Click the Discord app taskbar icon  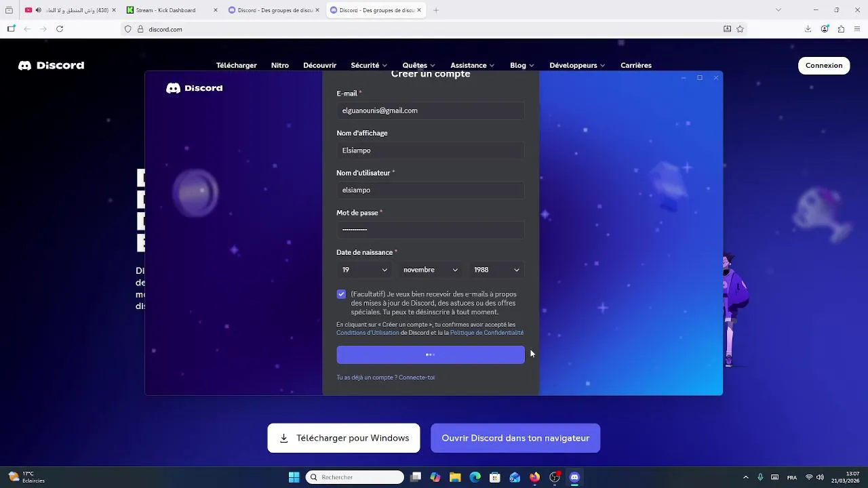(574, 477)
